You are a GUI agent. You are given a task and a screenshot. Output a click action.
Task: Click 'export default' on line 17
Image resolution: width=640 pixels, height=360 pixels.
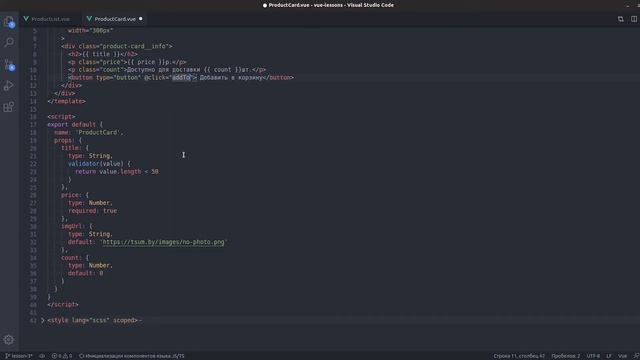pos(71,124)
